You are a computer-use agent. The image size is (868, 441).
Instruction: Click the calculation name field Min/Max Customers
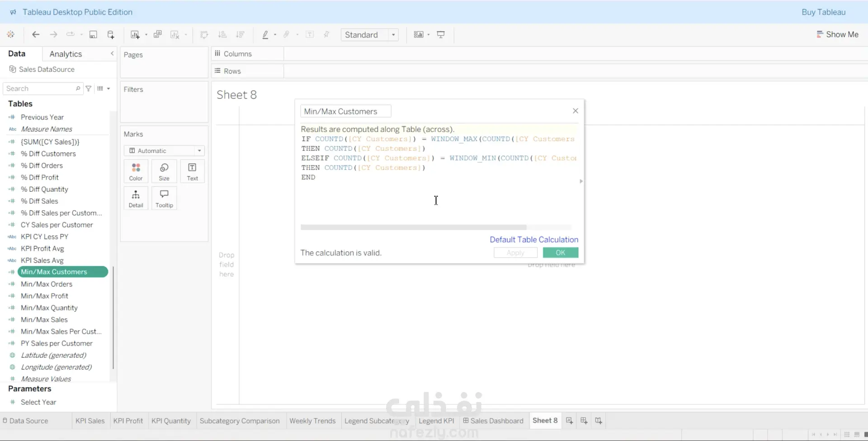click(346, 111)
